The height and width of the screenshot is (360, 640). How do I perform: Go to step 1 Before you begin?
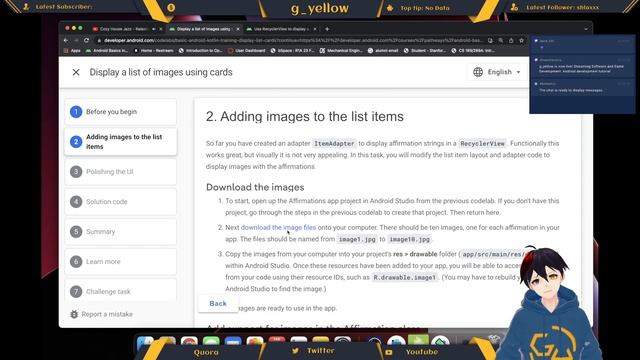coord(120,112)
